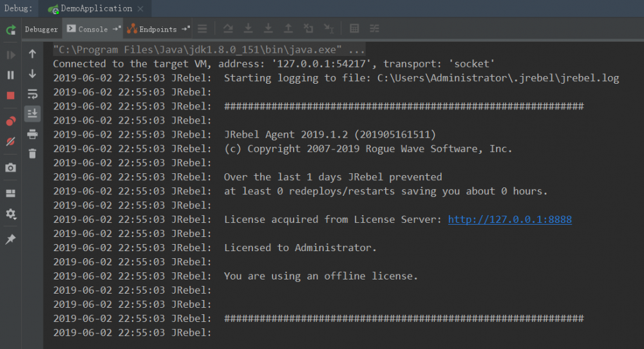The width and height of the screenshot is (644, 349).
Task: Toggle soft-wrap for console output
Action: tap(32, 94)
